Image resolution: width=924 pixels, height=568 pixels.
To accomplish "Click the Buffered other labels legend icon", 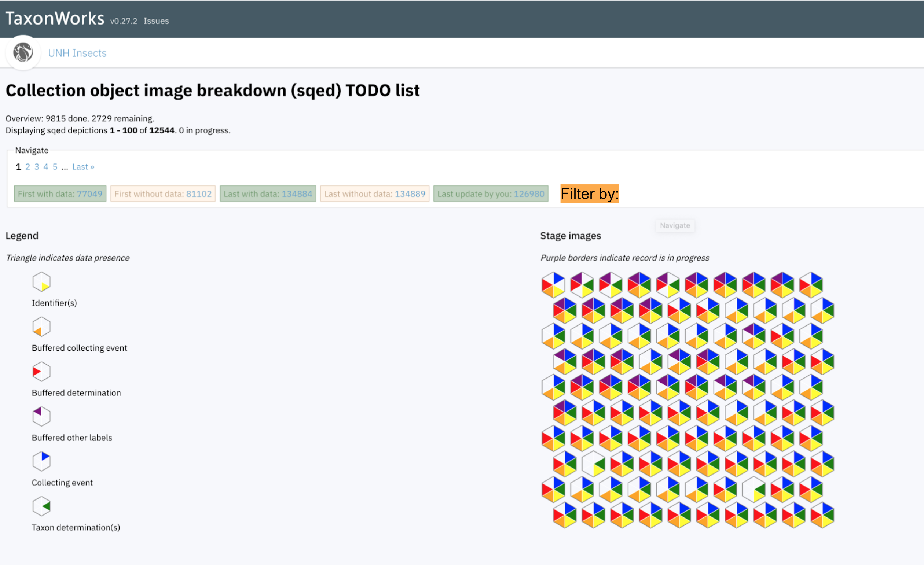I will pyautogui.click(x=41, y=416).
